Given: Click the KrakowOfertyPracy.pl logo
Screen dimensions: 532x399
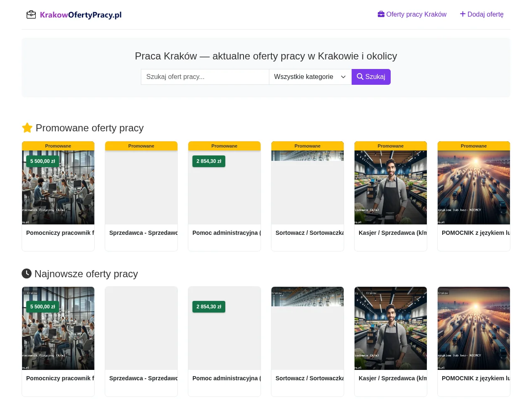Looking at the screenshot, I should pos(74,15).
